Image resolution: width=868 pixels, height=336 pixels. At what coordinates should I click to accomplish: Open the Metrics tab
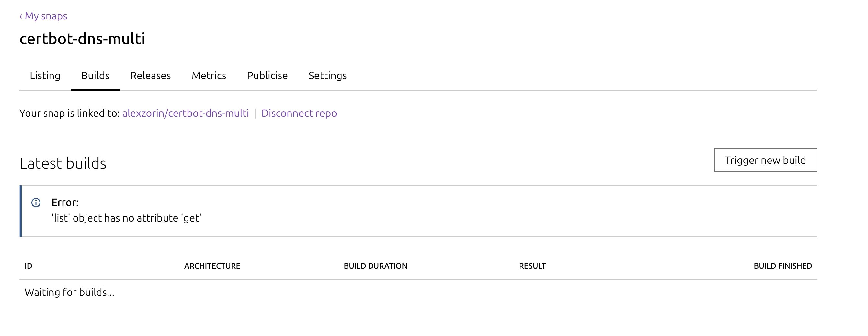209,76
